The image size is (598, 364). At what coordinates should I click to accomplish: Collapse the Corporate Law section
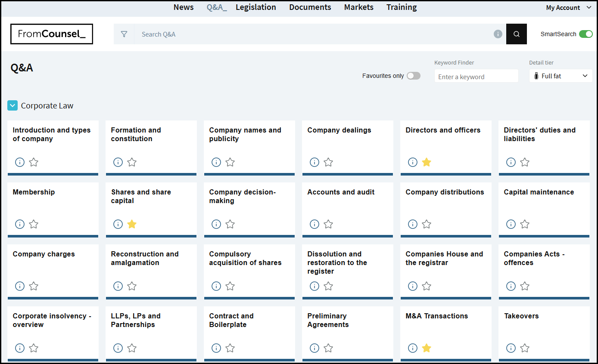click(x=12, y=105)
